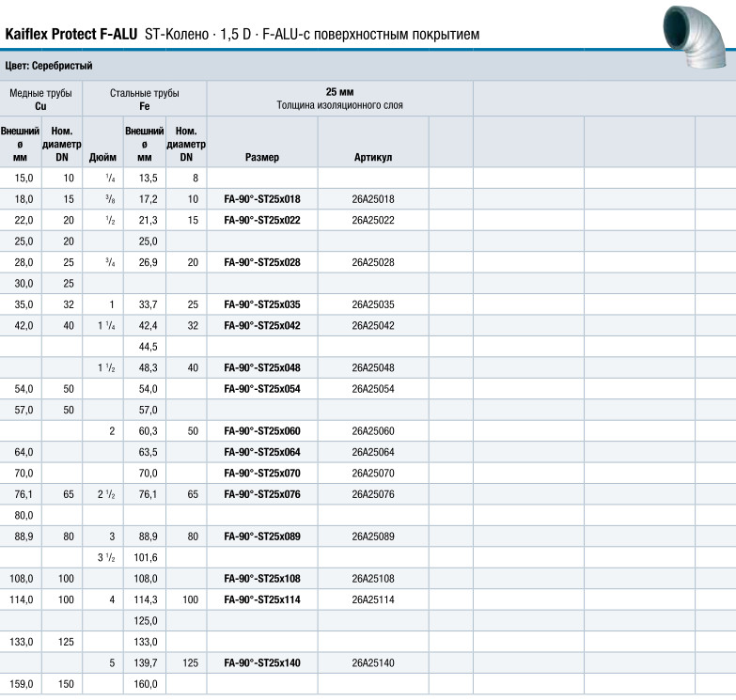Click the 'Дюйм' column header
The width and height of the screenshot is (736, 700).
tap(102, 157)
